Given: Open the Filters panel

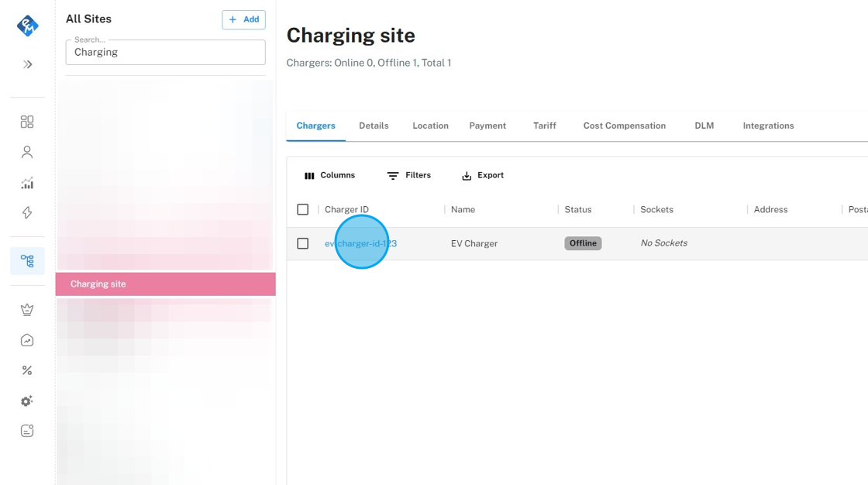Looking at the screenshot, I should point(409,176).
